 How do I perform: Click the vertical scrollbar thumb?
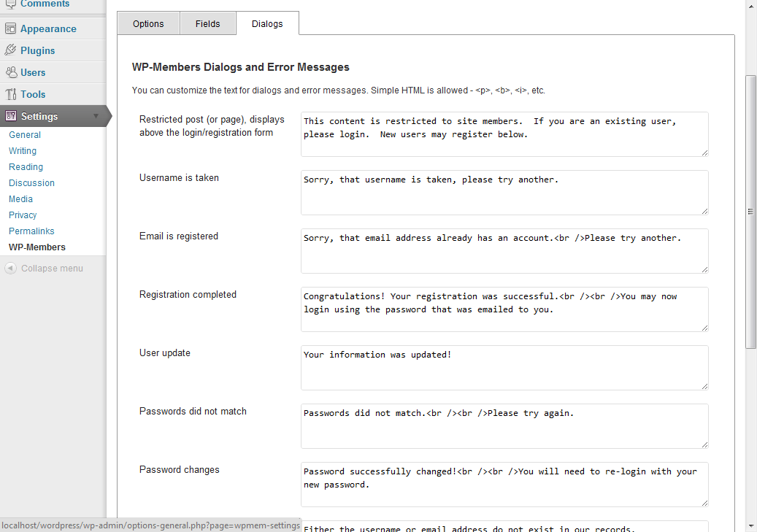pyautogui.click(x=750, y=212)
